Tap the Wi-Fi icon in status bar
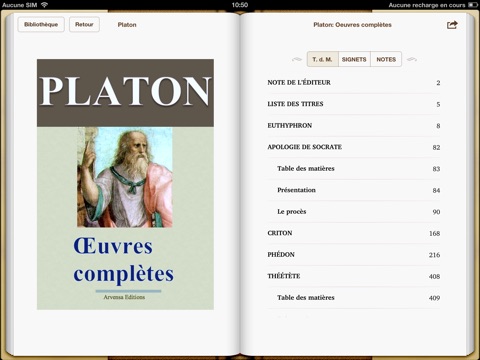Screen dimensions: 480x360 click(x=44, y=5)
